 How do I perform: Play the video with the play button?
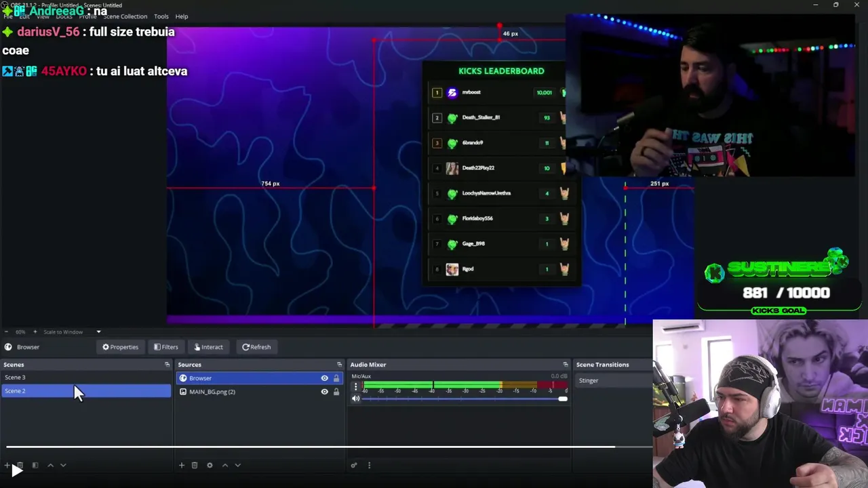click(16, 470)
